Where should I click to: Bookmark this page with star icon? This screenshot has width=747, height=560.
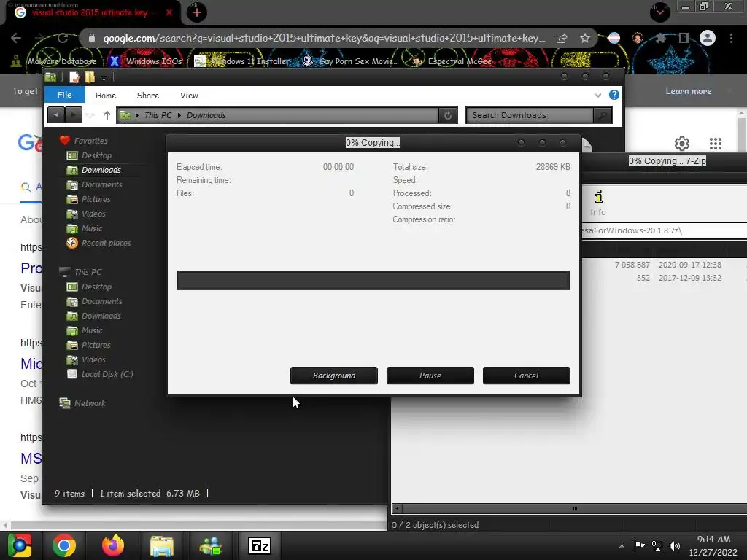pos(585,38)
